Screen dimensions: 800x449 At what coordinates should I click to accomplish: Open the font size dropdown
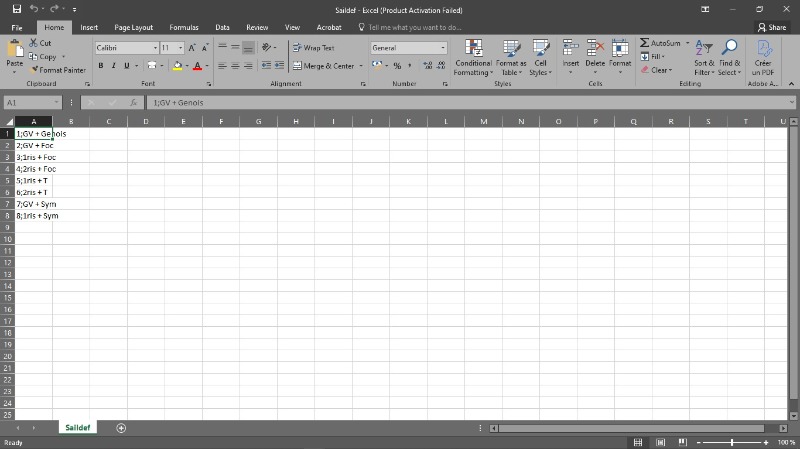[180, 48]
